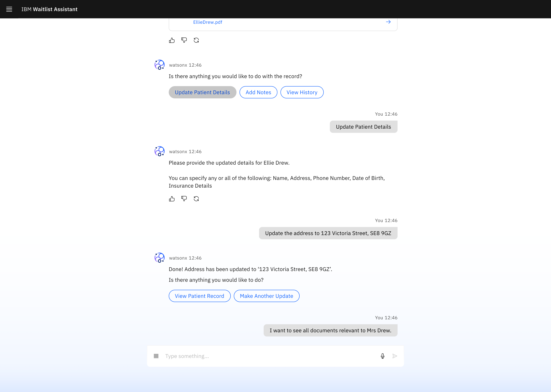Thumbs up the updated details prompt
The image size is (551, 392).
(172, 199)
